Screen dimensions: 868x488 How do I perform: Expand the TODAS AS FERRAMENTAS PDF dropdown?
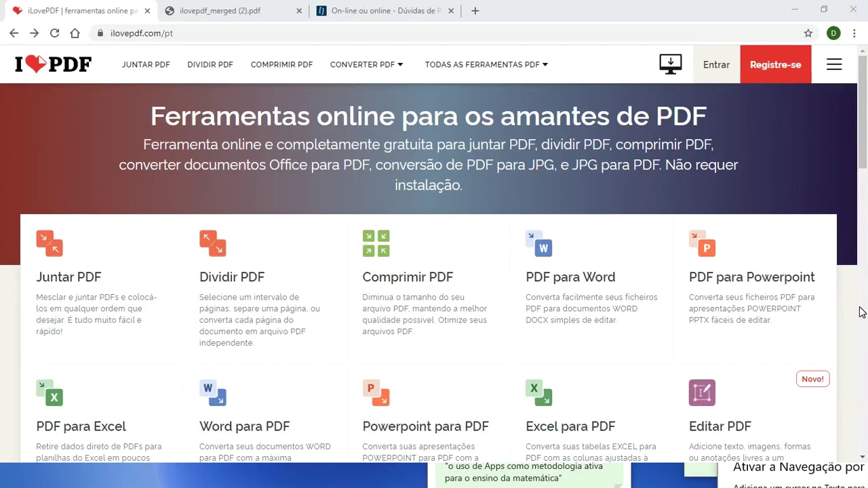tap(487, 64)
